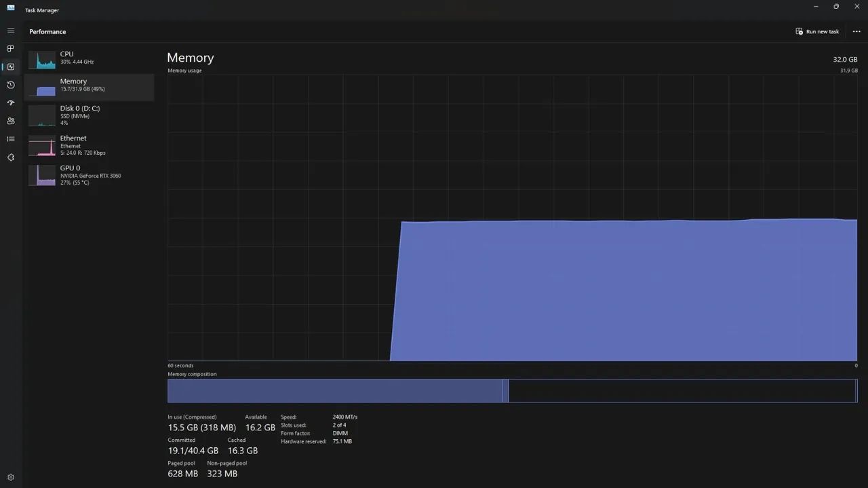This screenshot has height=488, width=868.
Task: Select the Ethernet performance entry
Action: click(89, 146)
